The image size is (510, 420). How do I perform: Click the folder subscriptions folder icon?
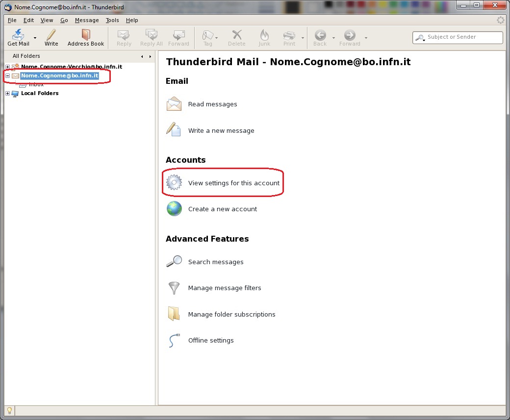(x=174, y=314)
